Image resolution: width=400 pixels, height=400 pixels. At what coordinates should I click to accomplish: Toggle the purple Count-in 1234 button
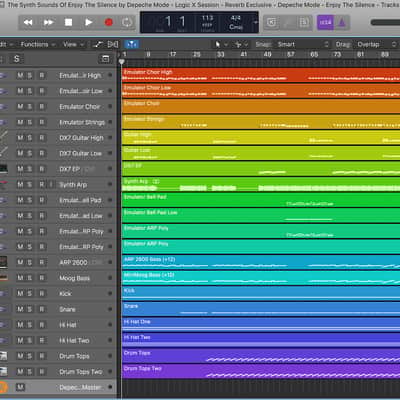[325, 22]
